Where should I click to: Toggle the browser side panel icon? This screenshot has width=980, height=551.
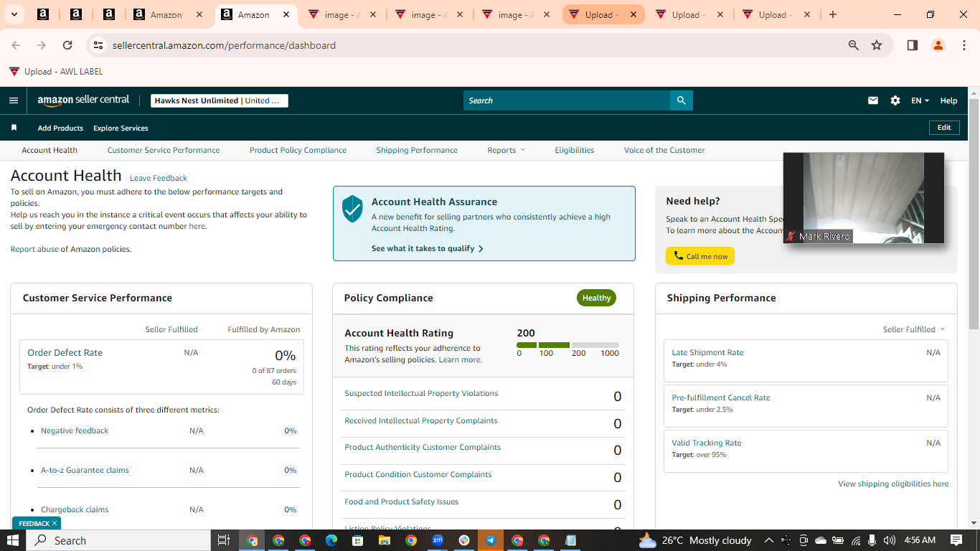click(x=913, y=45)
